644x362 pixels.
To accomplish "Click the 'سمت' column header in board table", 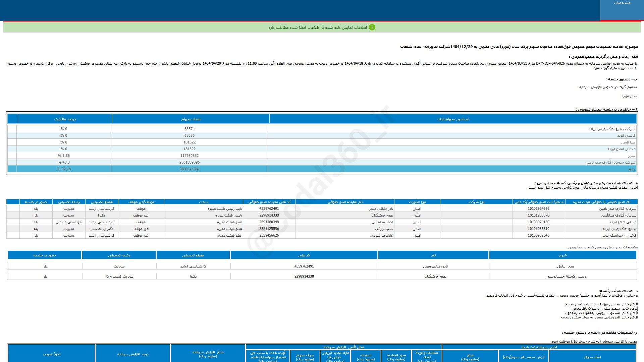I will pyautogui.click(x=204, y=202).
